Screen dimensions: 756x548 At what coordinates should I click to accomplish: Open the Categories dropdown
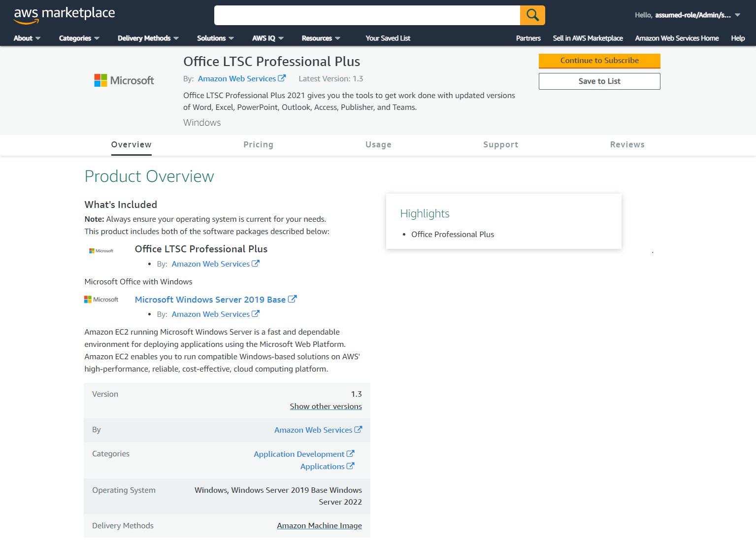pyautogui.click(x=79, y=38)
